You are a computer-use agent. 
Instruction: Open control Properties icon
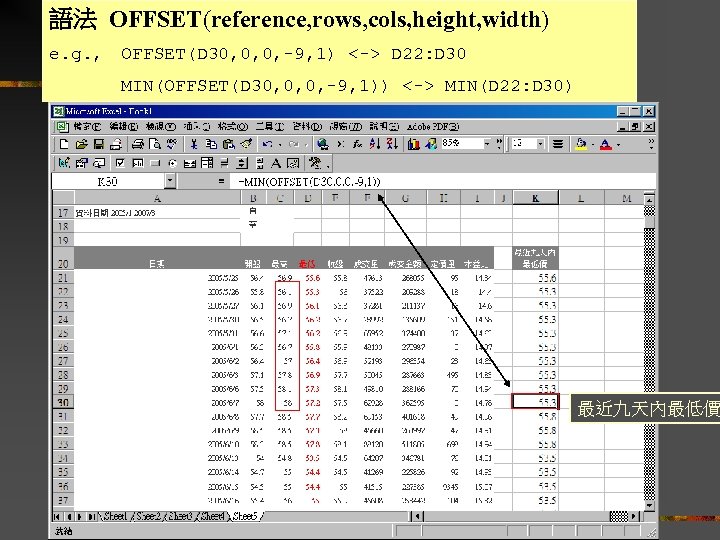tap(81, 163)
